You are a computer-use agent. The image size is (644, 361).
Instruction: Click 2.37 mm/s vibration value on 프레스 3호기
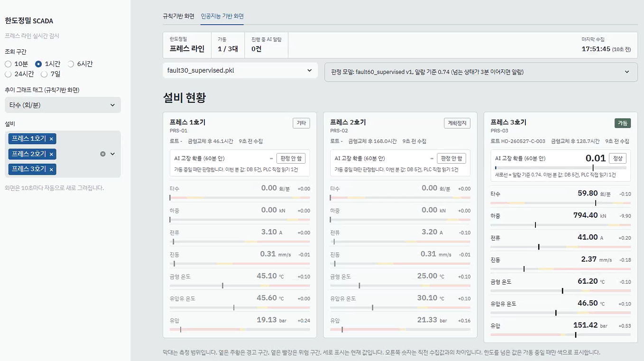589,259
